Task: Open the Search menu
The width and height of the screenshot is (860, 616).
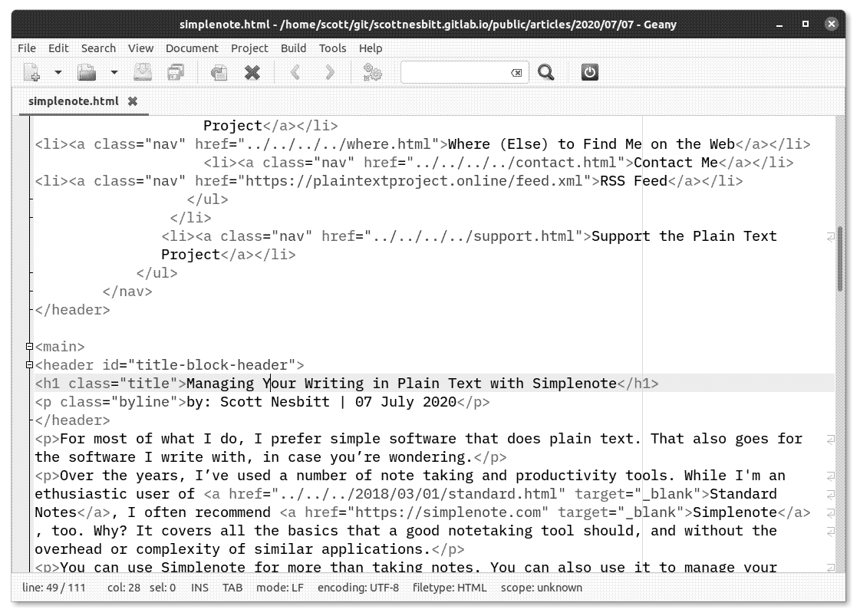Action: [x=98, y=48]
